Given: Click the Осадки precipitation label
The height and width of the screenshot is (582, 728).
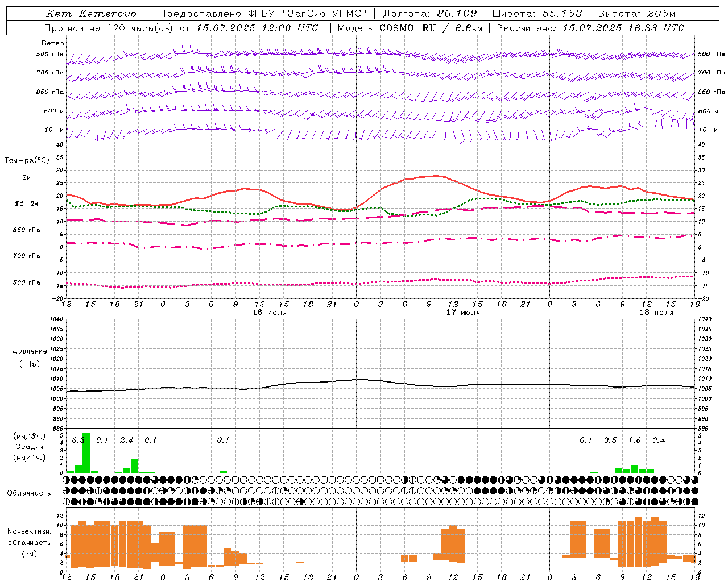Looking at the screenshot, I should [x=30, y=447].
